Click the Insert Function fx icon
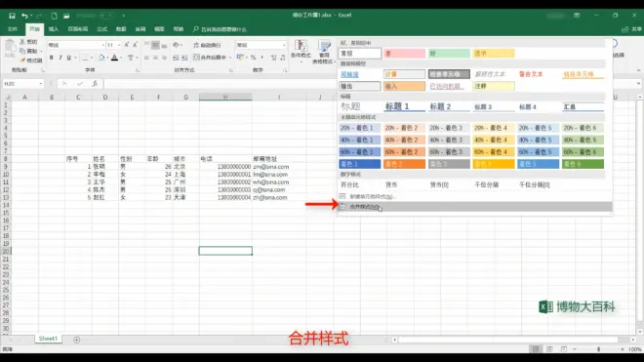 tap(95, 84)
